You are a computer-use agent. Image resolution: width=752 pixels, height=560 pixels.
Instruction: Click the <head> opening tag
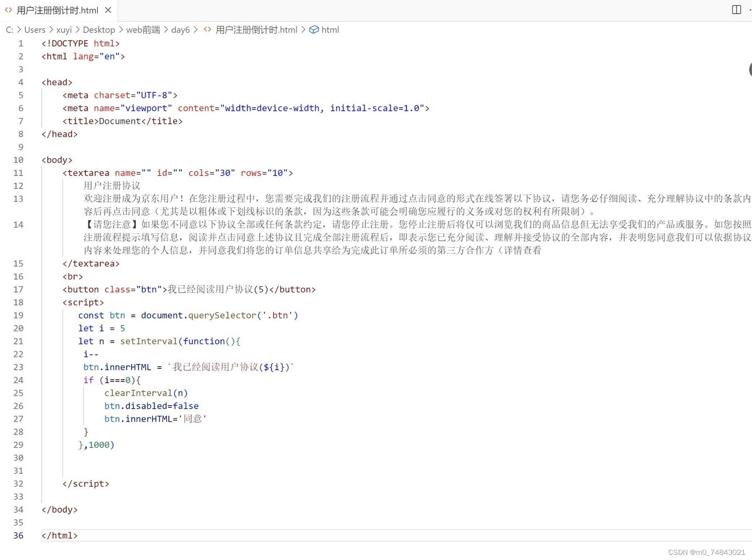(x=57, y=82)
